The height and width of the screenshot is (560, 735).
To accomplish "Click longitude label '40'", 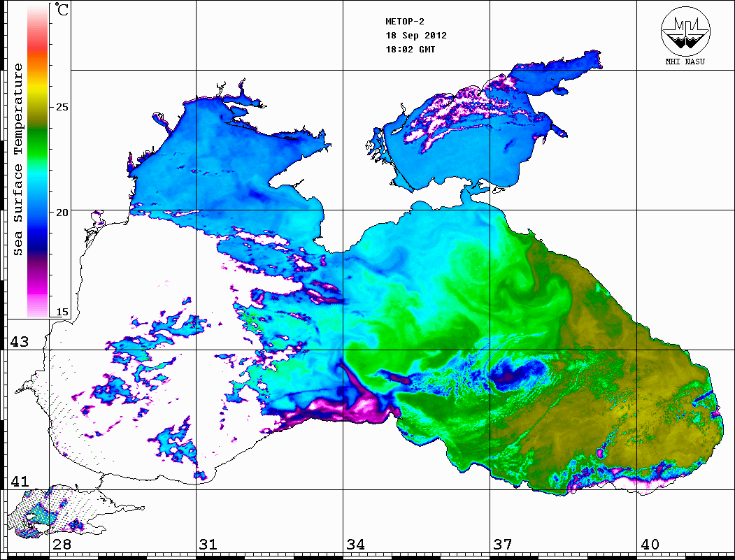I will click(x=650, y=545).
